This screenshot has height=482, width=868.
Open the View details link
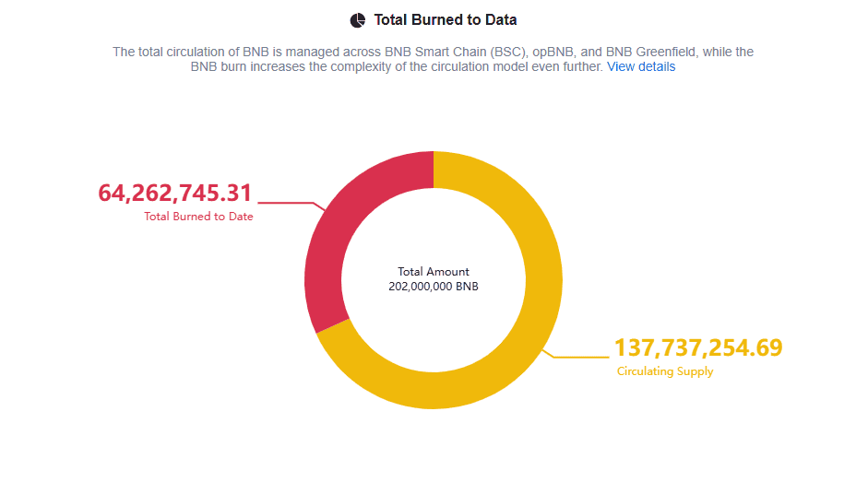(641, 66)
